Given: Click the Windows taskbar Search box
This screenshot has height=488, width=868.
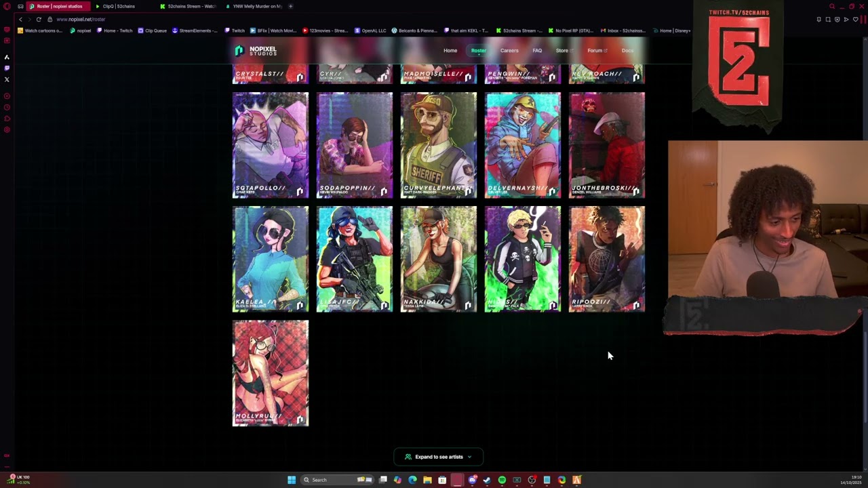Looking at the screenshot, I should point(338,480).
